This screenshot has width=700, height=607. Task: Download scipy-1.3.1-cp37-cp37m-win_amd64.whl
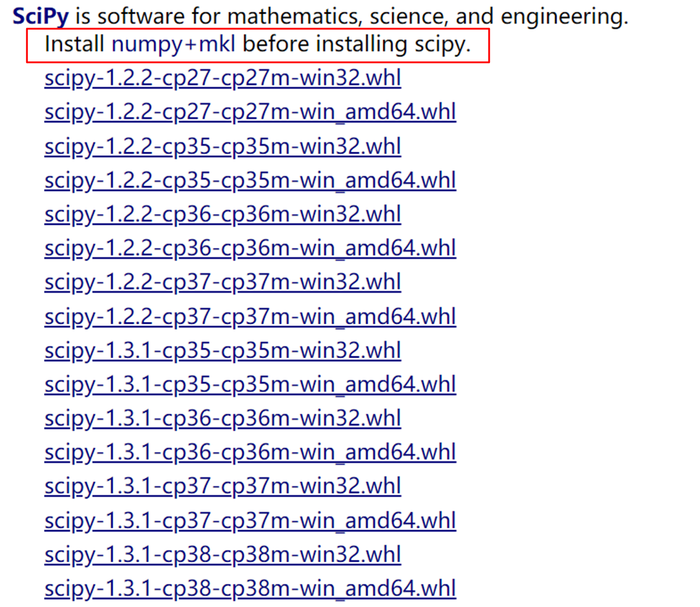coord(250,521)
